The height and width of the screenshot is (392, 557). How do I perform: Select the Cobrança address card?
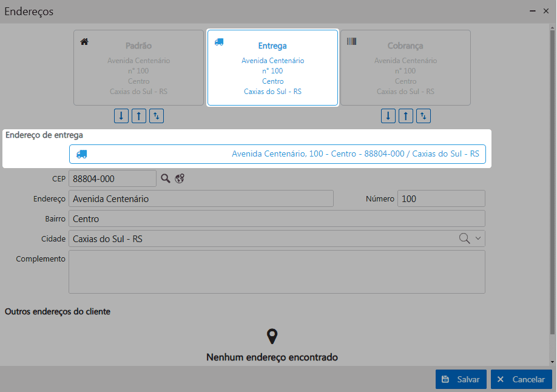click(x=405, y=68)
